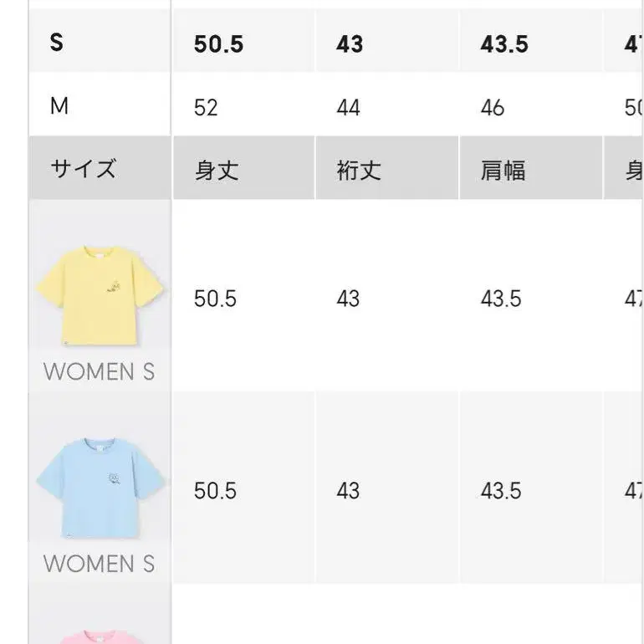644x644 pixels.
Task: Click 50.5 in the yellow shirt row
Action: point(215,299)
